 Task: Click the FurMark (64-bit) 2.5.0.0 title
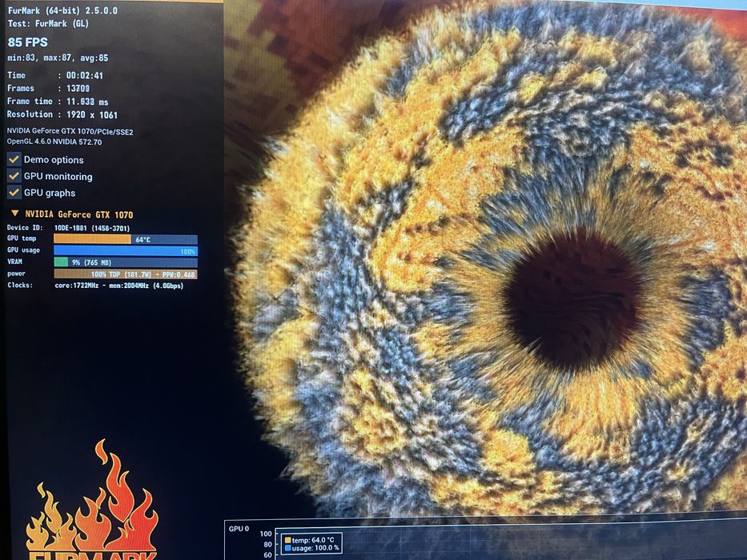63,10
